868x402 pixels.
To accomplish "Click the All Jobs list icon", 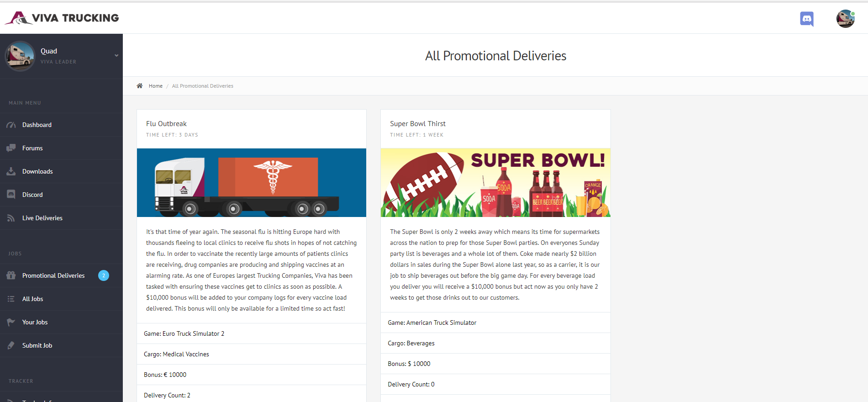I will pos(11,299).
